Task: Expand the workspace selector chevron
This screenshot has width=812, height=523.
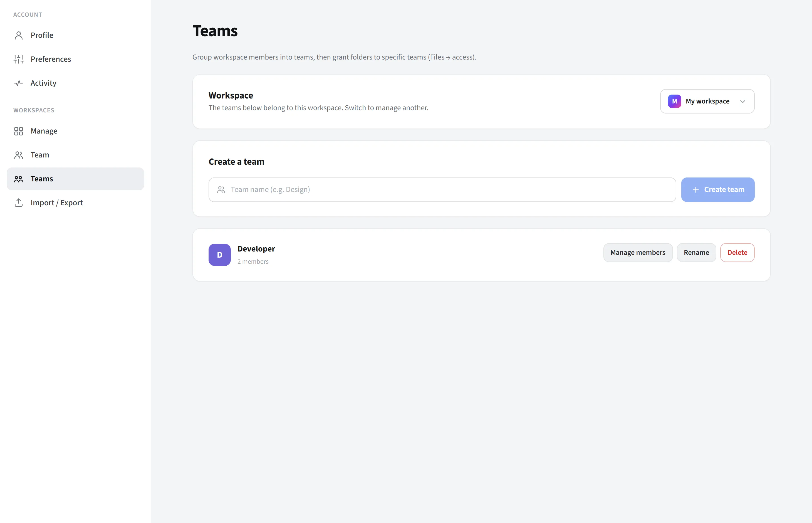Action: tap(743, 102)
